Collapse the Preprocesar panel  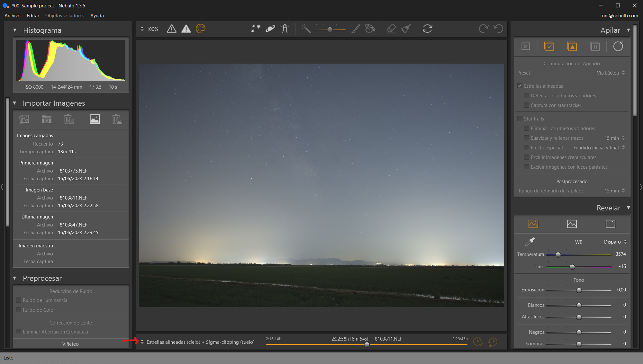point(14,278)
